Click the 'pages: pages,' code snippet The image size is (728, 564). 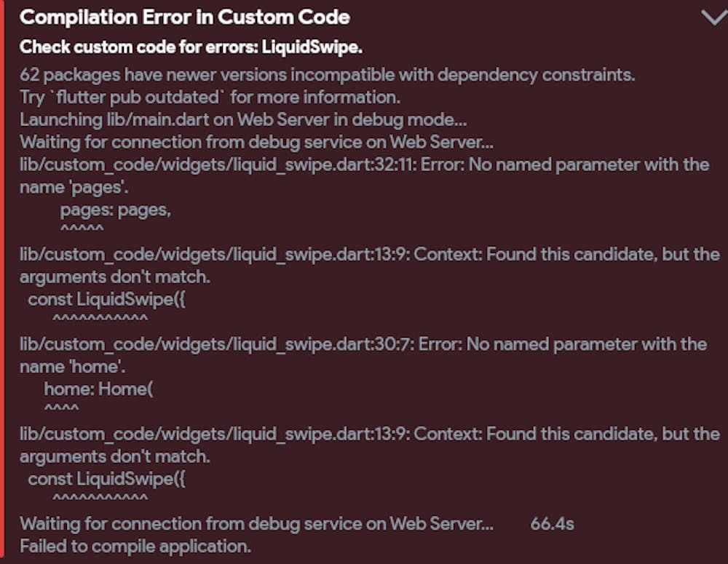115,210
